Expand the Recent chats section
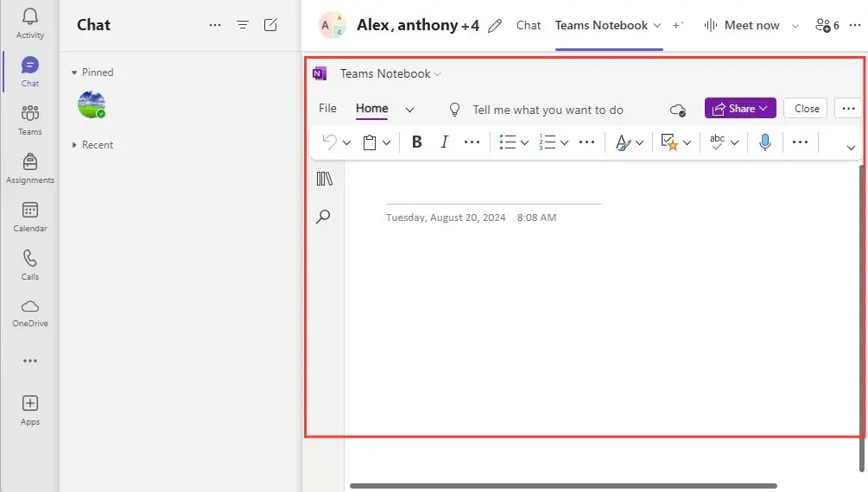The image size is (868, 492). 74,145
